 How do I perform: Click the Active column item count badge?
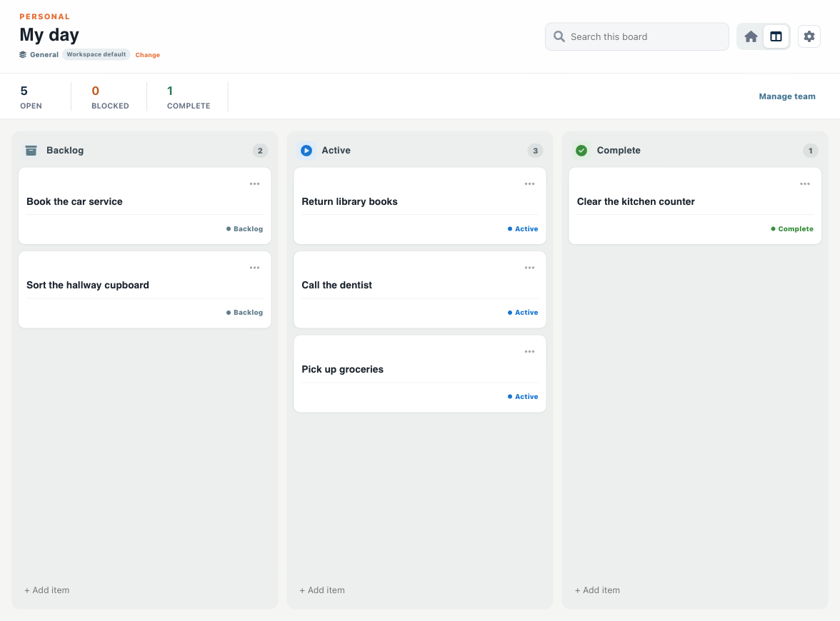pos(535,151)
